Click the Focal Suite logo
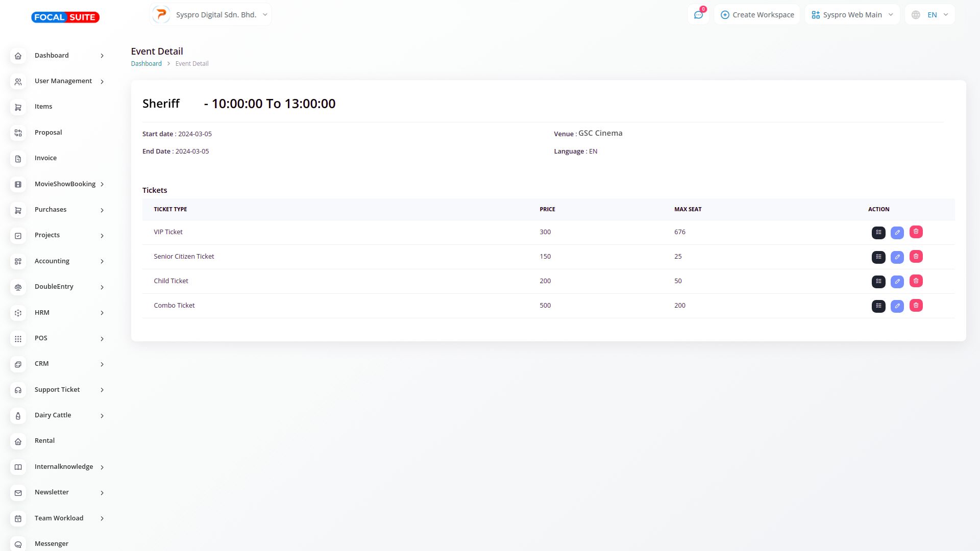This screenshot has width=980, height=551. (65, 17)
